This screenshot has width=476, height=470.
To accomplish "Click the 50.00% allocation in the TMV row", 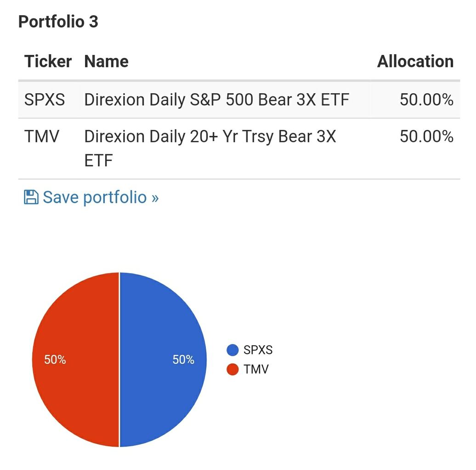I will (426, 136).
